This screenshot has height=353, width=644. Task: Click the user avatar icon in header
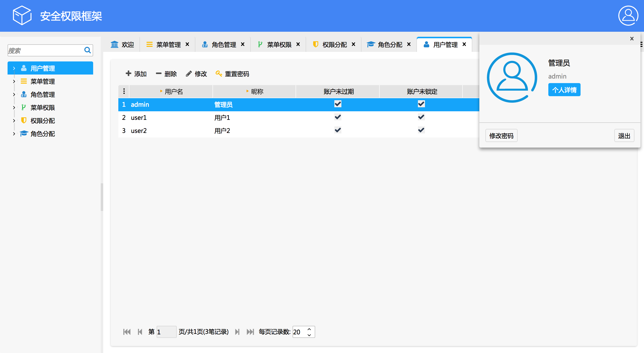628,16
